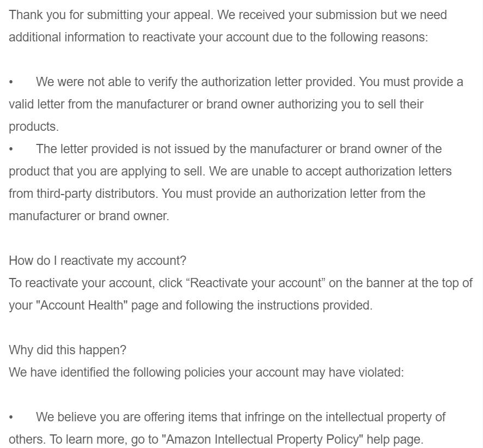Viewport: 483px width, 448px height.
Task: Click the line beginning "valid letter from the manufacturer"
Action: point(216,105)
